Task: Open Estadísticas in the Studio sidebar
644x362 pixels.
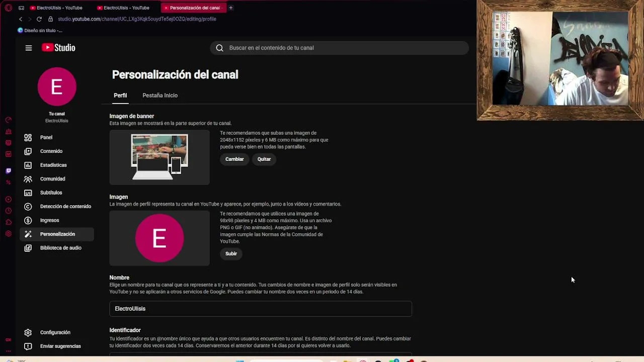Action: tap(57, 165)
